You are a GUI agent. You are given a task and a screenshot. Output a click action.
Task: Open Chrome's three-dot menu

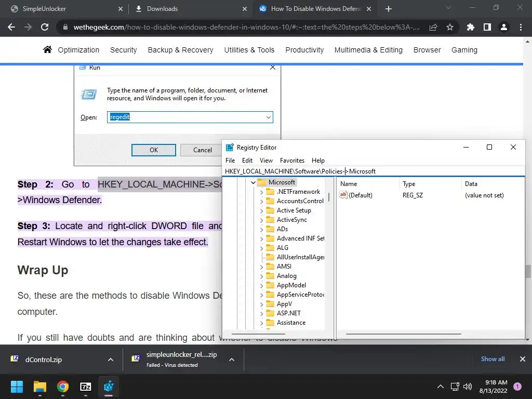point(521,27)
